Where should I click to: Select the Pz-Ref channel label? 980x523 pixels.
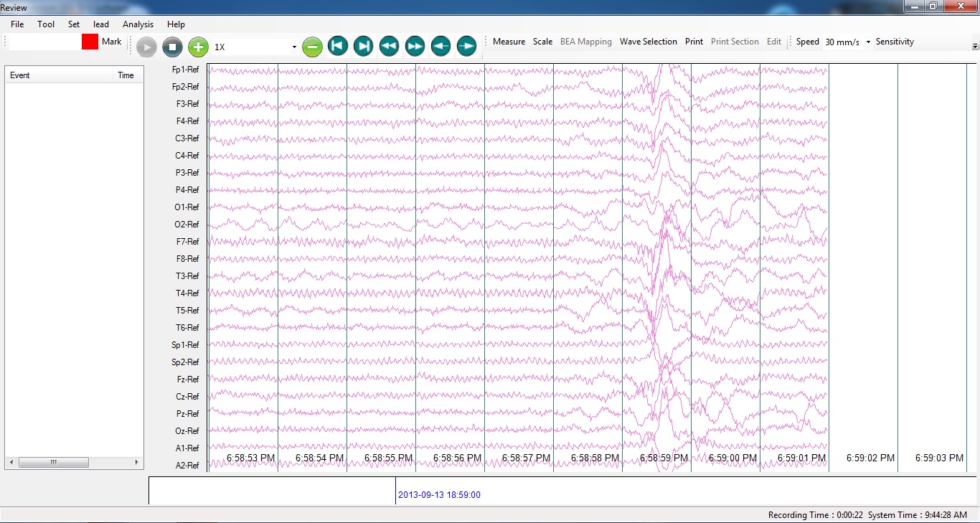[188, 414]
